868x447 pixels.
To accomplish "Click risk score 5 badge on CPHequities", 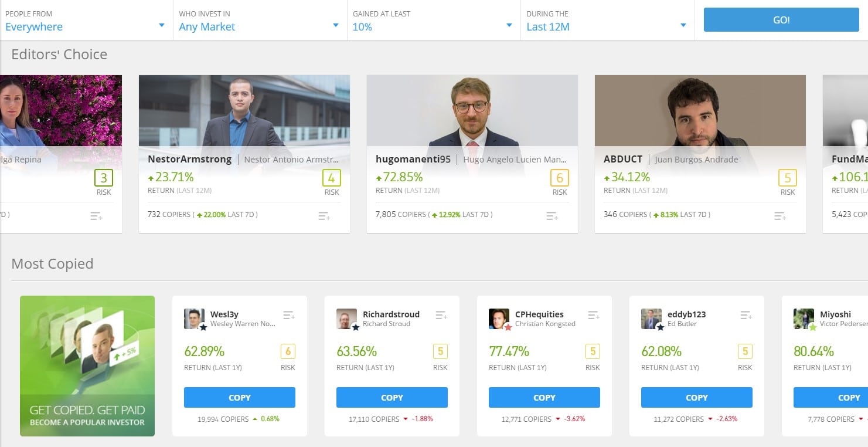I will 593,351.
